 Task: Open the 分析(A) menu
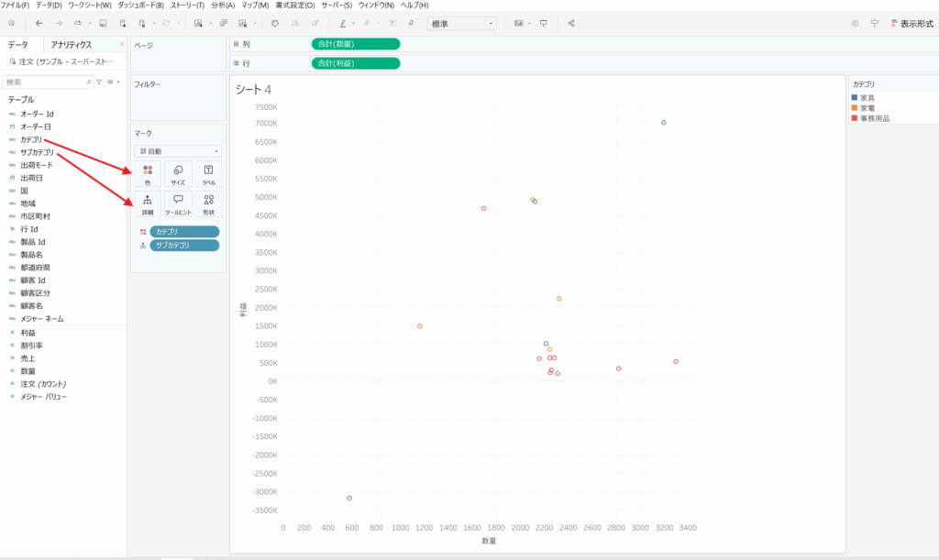pyautogui.click(x=223, y=5)
